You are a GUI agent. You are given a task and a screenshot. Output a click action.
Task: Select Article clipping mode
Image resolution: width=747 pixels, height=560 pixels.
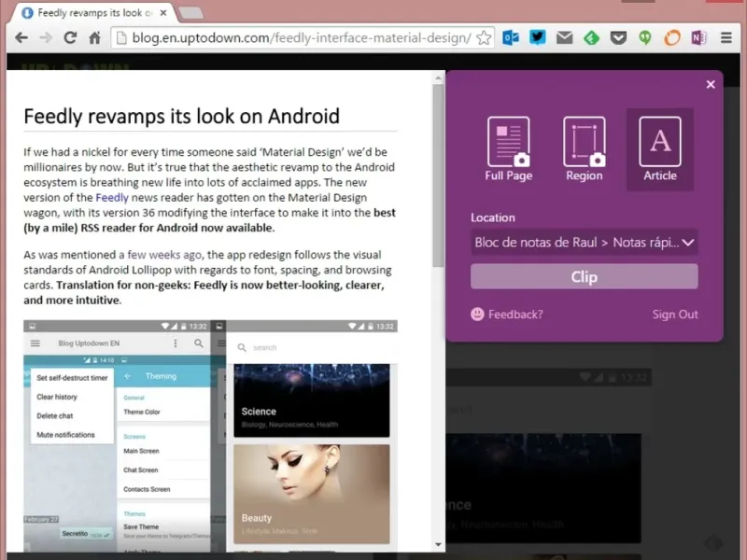tap(660, 149)
